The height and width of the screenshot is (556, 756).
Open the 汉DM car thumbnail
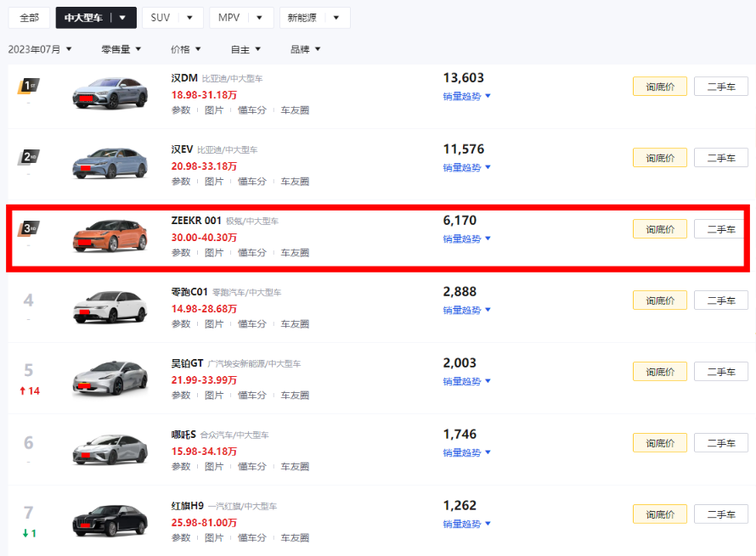pyautogui.click(x=110, y=93)
